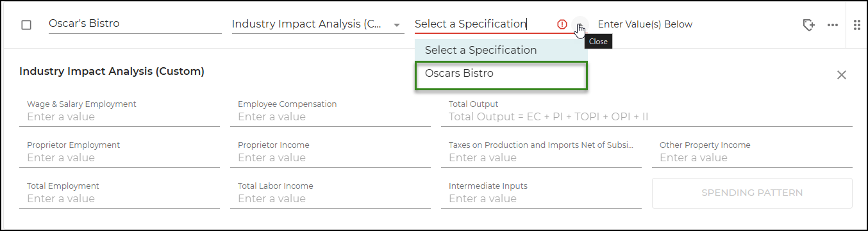
Task: Click the drag handle grip icon
Action: tap(856, 25)
